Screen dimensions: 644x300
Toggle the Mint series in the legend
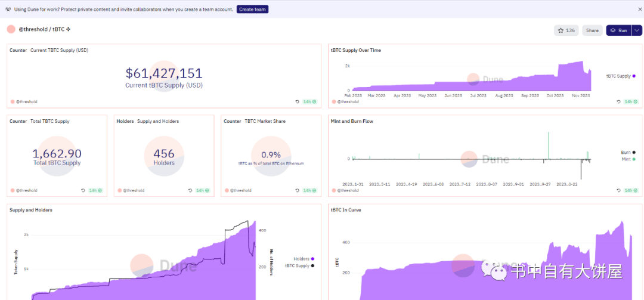(x=628, y=159)
